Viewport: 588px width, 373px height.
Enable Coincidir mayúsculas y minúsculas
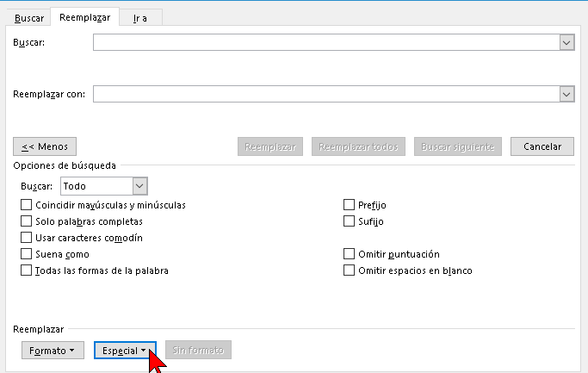[x=26, y=205]
